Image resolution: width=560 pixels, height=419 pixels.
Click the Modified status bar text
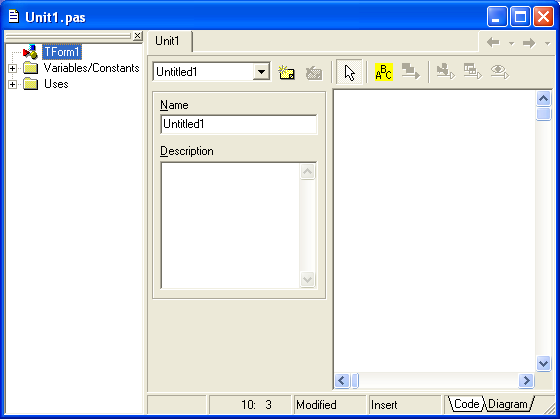click(x=316, y=405)
